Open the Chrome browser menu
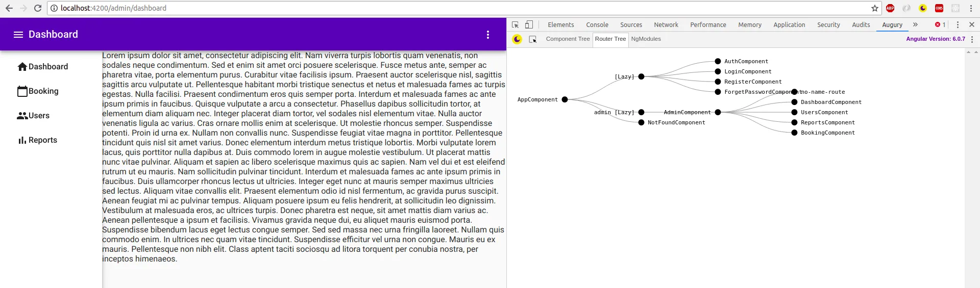 pyautogui.click(x=971, y=8)
